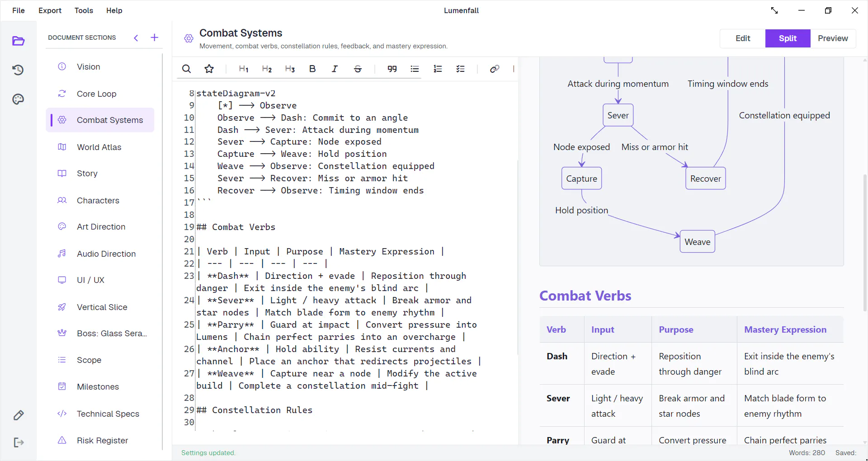This screenshot has width=868, height=461.
Task: Click the 'Words: 280' status text
Action: tap(807, 453)
